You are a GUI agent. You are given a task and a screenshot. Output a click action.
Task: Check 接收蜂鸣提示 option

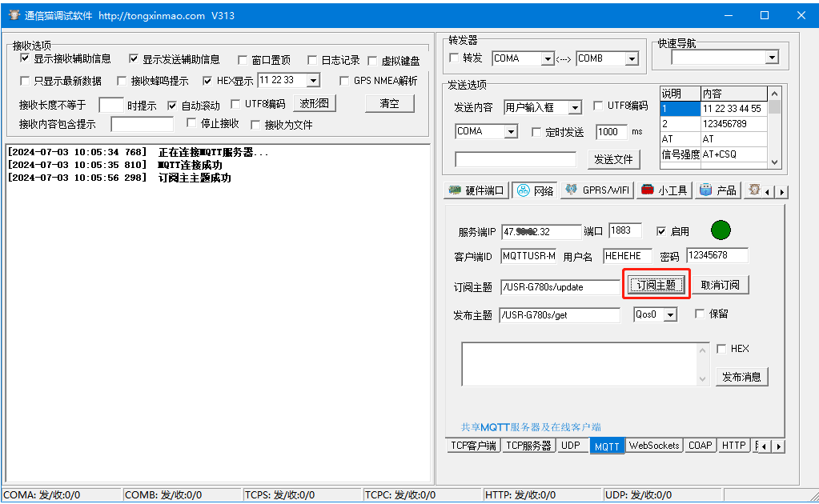point(122,81)
